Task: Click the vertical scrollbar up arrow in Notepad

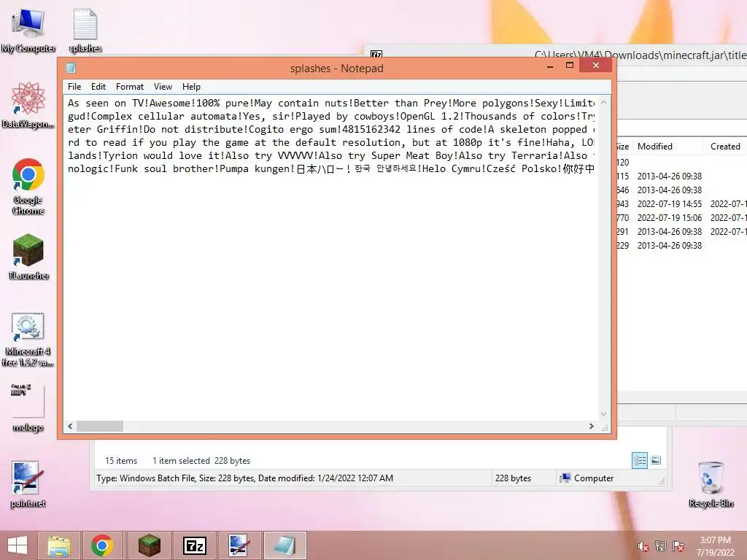Action: point(603,102)
